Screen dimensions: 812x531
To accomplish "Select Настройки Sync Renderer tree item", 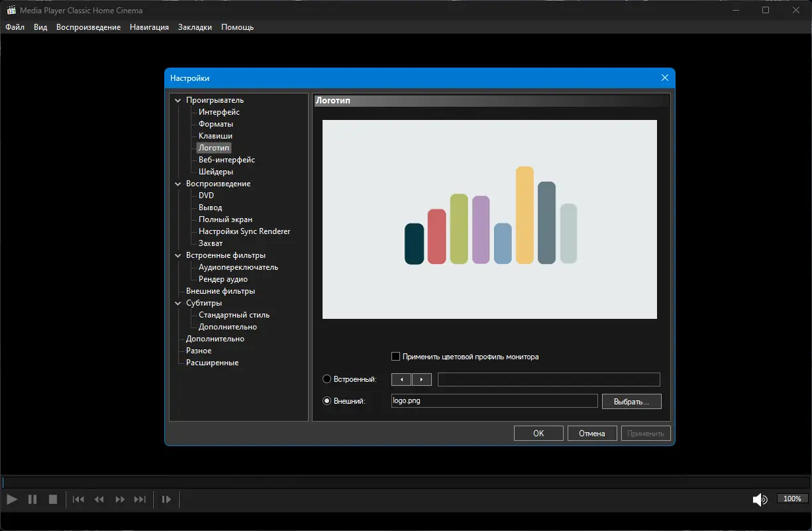I will 244,231.
